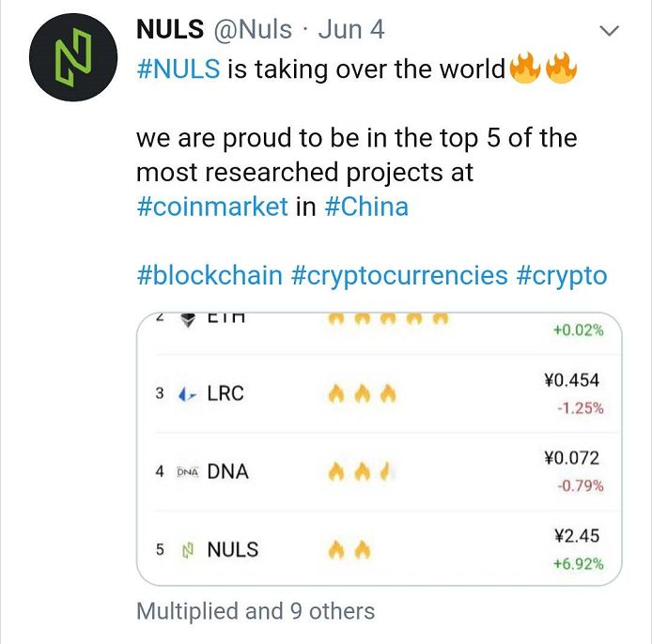Open the #cryptocurrencies hashtag

(x=399, y=275)
